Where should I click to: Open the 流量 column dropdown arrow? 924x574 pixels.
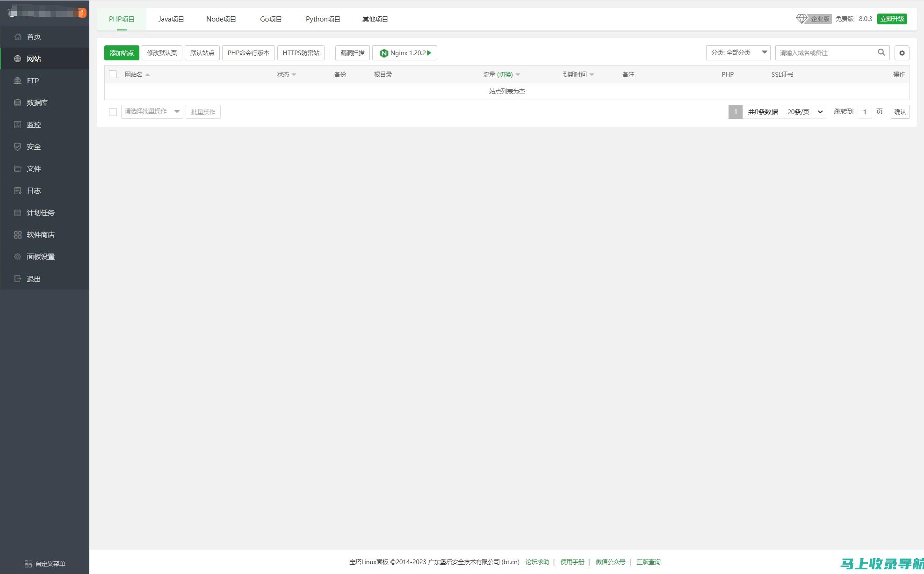click(x=518, y=75)
